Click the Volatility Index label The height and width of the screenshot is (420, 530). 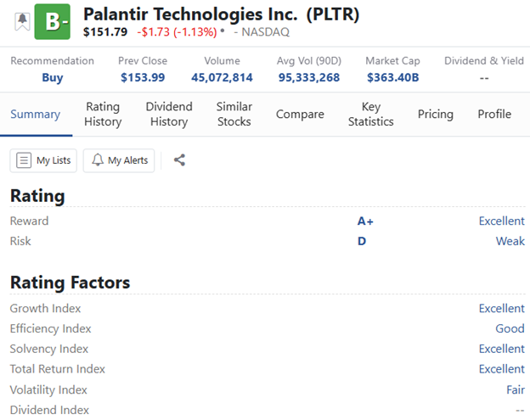click(48, 390)
